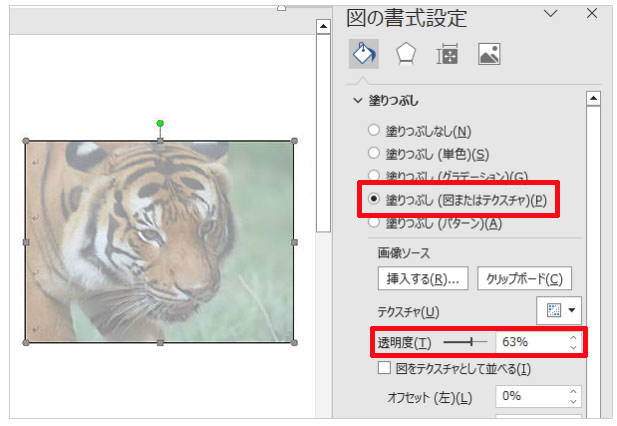Screen dimensions: 617x426
Task: Select 塗りつぶしなし(N) radio option
Action: click(373, 130)
